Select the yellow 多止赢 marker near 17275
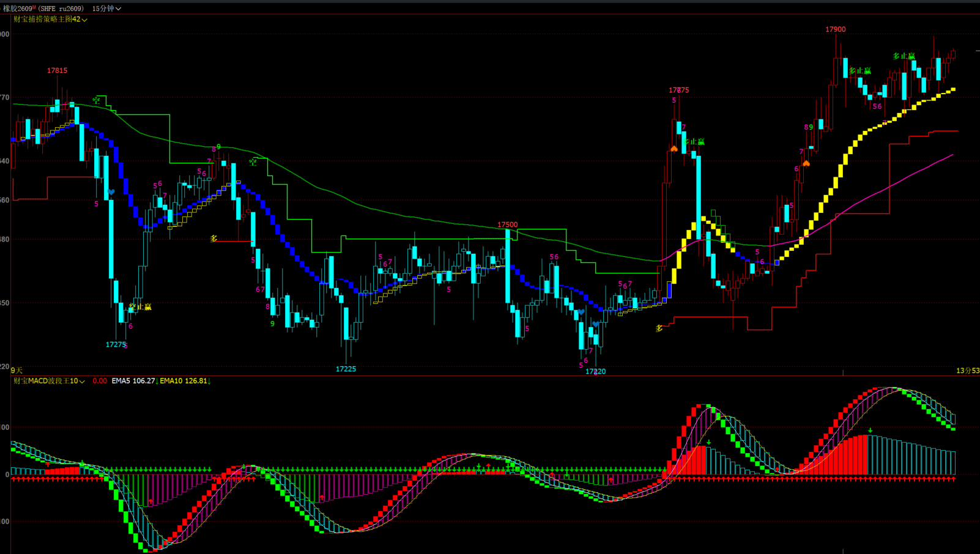 140,307
